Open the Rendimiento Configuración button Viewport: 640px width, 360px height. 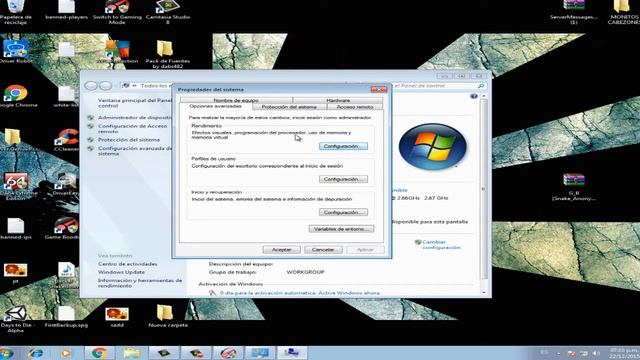pos(343,146)
